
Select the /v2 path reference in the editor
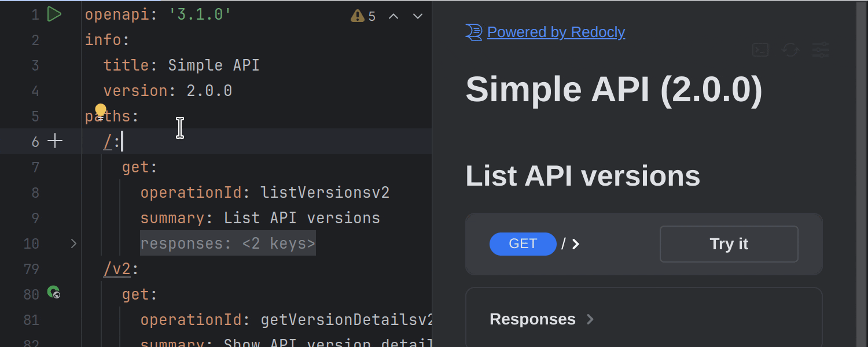click(117, 268)
